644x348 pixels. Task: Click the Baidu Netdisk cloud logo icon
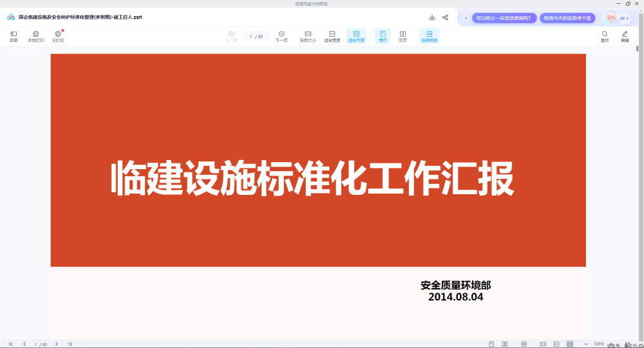[x=11, y=17]
